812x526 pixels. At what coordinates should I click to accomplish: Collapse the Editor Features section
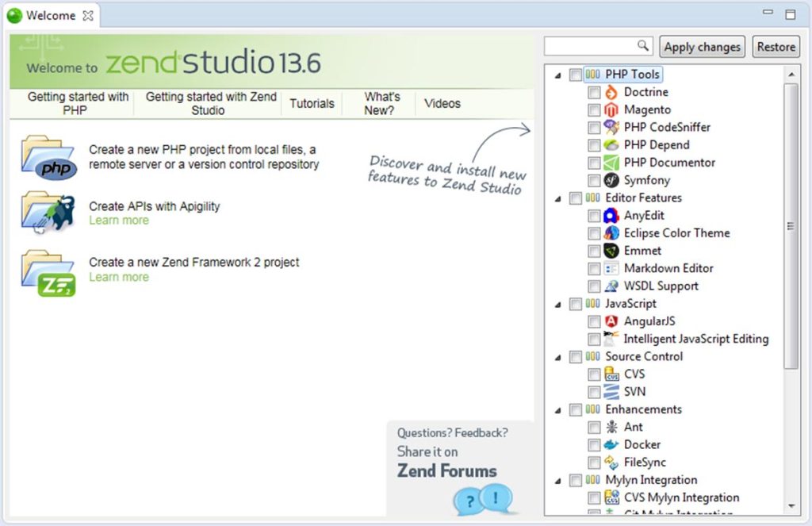point(558,198)
